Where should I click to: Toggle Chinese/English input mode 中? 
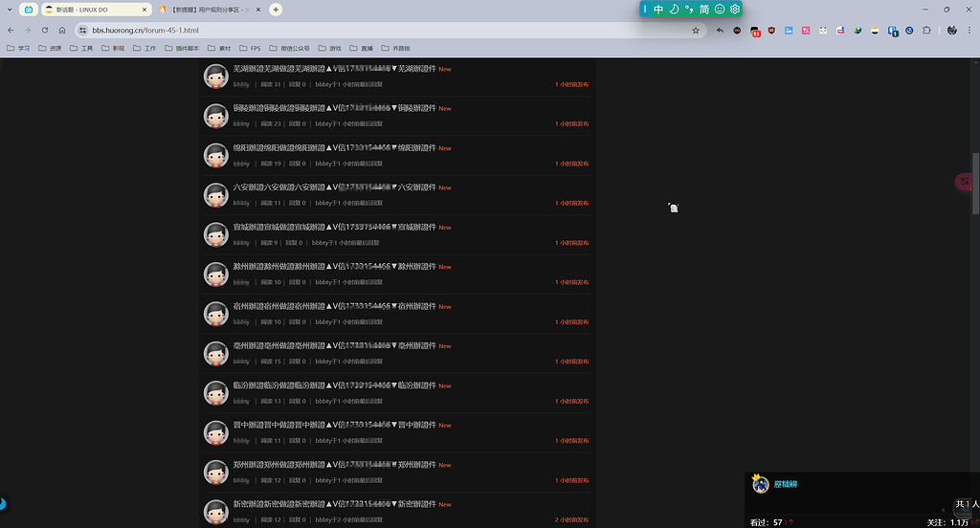click(x=658, y=10)
